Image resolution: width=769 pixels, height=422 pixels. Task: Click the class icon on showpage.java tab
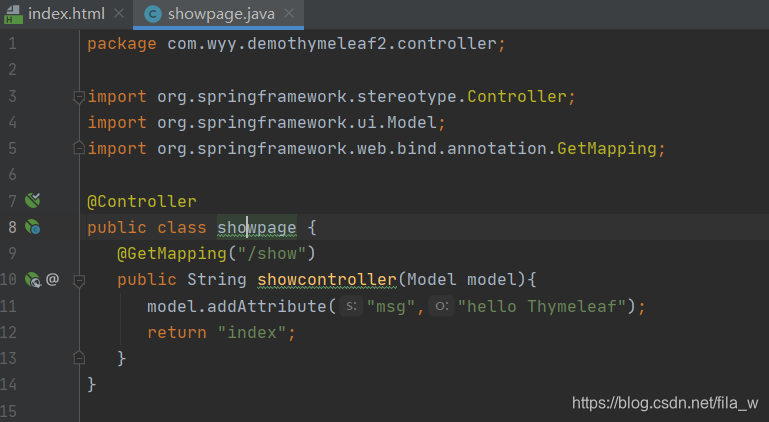[153, 14]
